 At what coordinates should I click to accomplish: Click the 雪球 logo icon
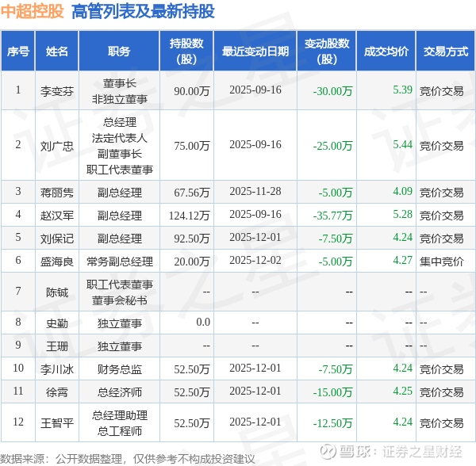328,452
